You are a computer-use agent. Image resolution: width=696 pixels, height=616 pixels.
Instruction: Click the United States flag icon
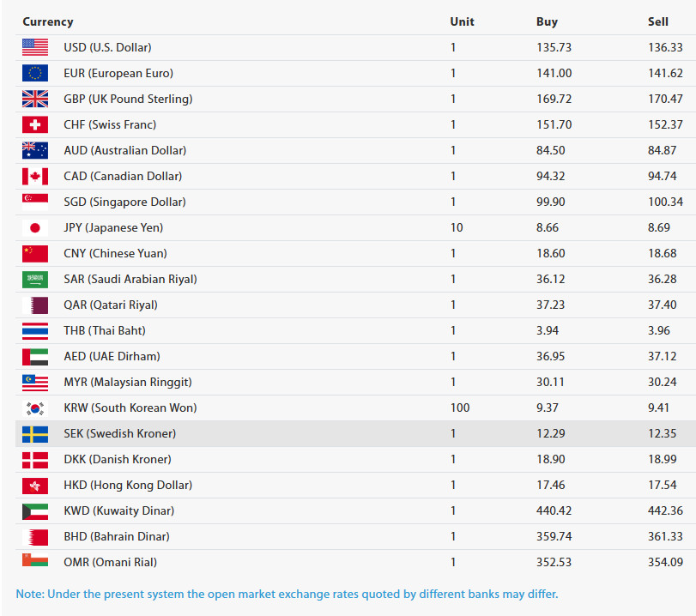pyautogui.click(x=35, y=47)
